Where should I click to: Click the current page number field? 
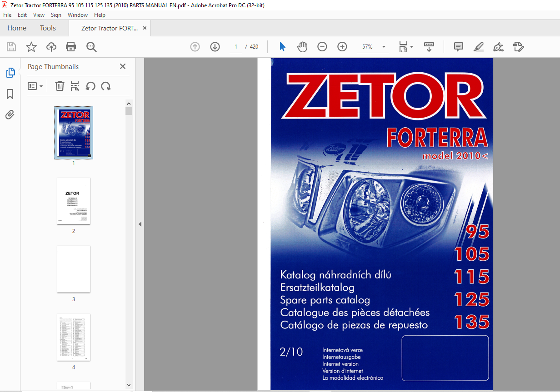(236, 47)
